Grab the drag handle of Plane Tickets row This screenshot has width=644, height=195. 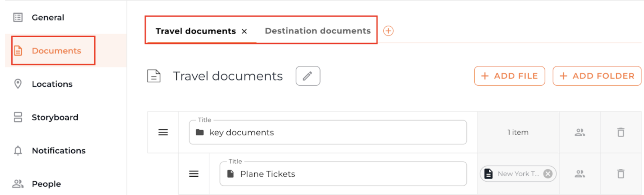[194, 174]
